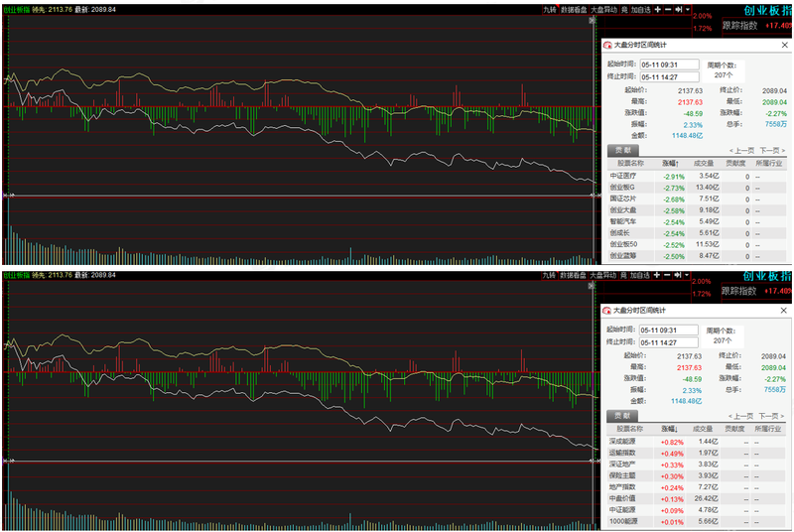Click the plus zoom icon in lower toolbar
Viewport: 794px width, 532px height.
tap(656, 275)
